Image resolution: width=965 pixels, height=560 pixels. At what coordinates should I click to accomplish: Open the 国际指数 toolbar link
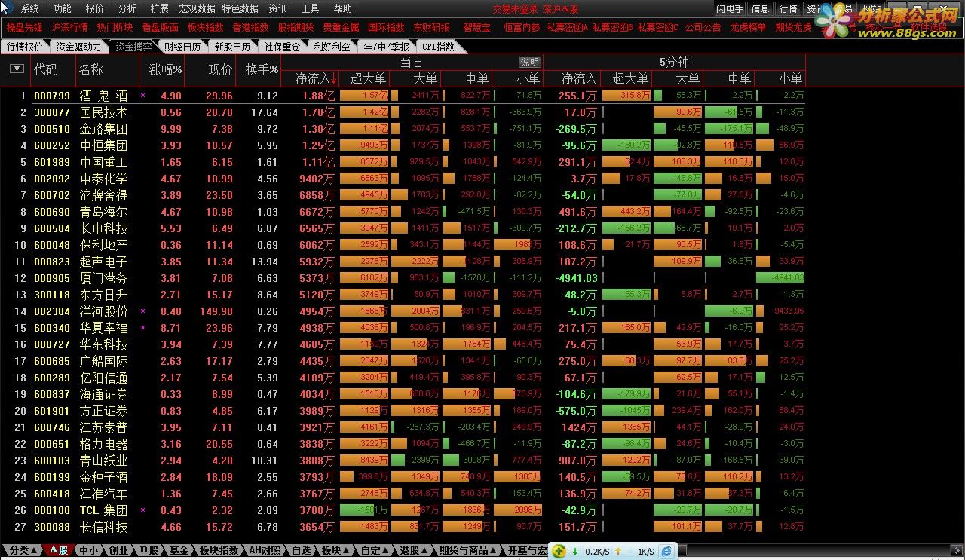point(386,27)
